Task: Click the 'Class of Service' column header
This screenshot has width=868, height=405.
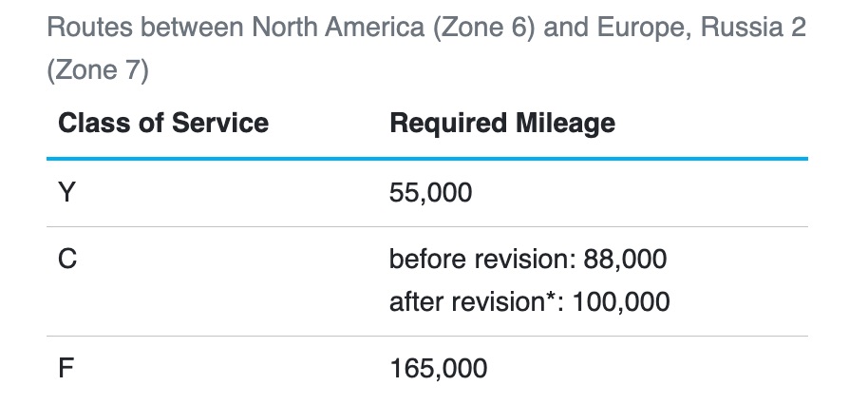Action: (x=163, y=123)
